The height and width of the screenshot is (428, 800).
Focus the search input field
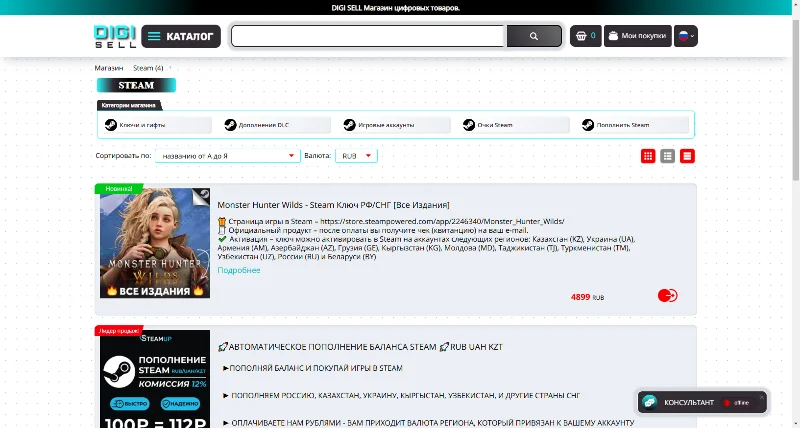point(368,36)
